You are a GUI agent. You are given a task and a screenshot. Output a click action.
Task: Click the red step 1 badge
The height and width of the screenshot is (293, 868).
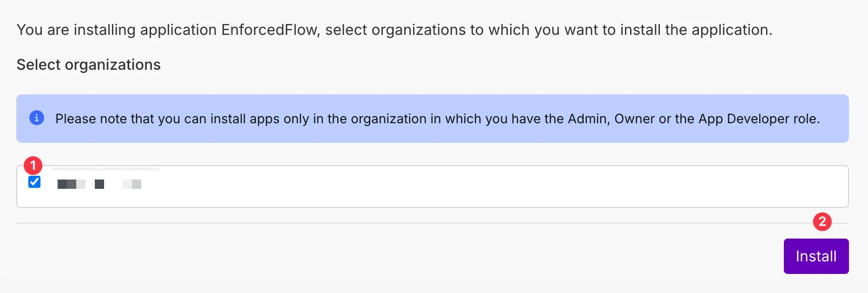click(x=33, y=165)
